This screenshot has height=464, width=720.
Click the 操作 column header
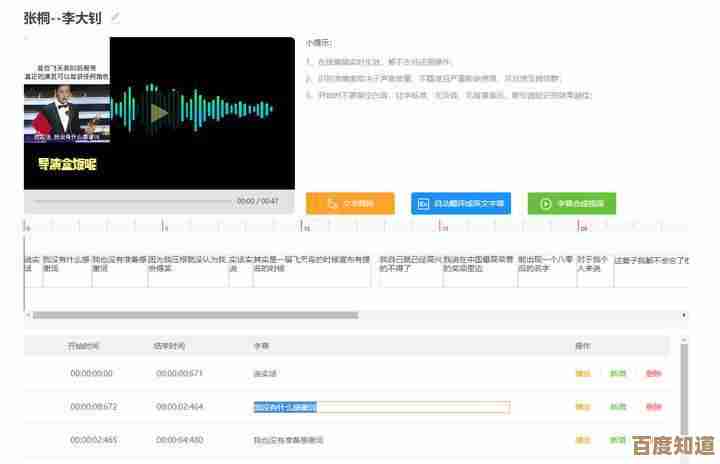click(583, 346)
